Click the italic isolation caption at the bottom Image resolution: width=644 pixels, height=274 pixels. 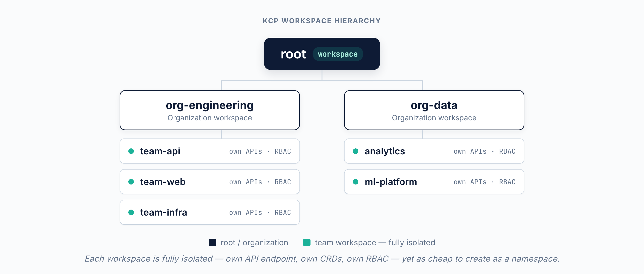click(322, 259)
